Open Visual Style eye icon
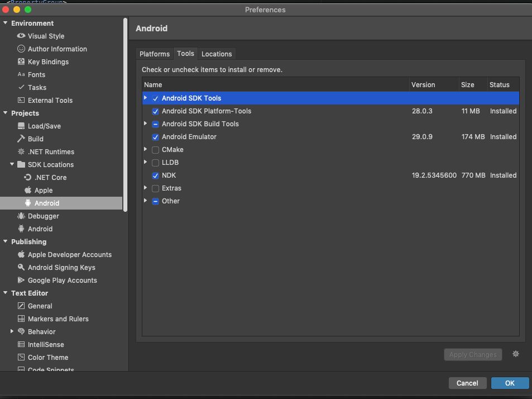This screenshot has height=399, width=532. pyautogui.click(x=21, y=36)
